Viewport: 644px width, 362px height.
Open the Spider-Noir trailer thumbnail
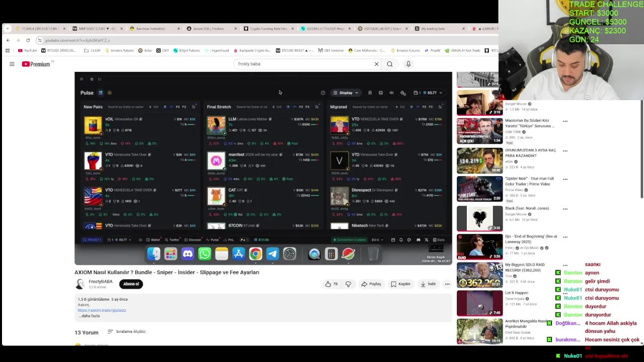click(x=479, y=189)
